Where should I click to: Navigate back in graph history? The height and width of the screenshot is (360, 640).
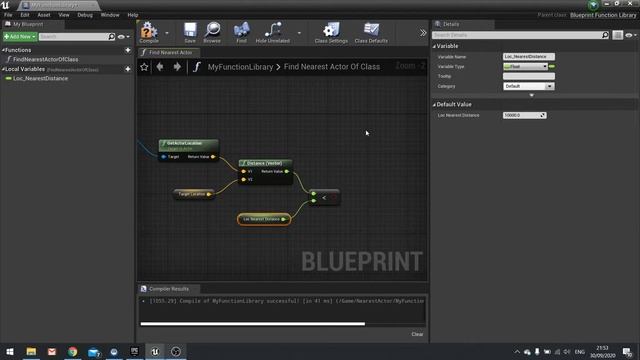pos(160,67)
